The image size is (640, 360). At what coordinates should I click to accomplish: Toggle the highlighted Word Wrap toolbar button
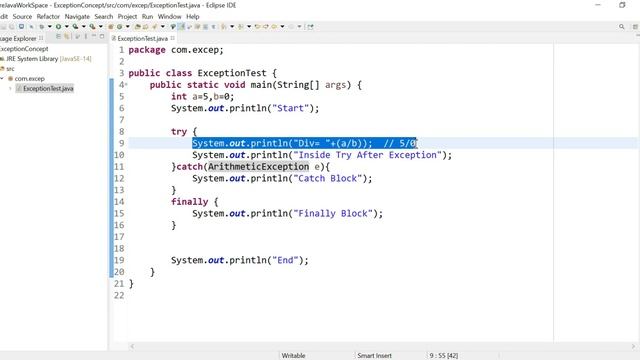click(181, 27)
